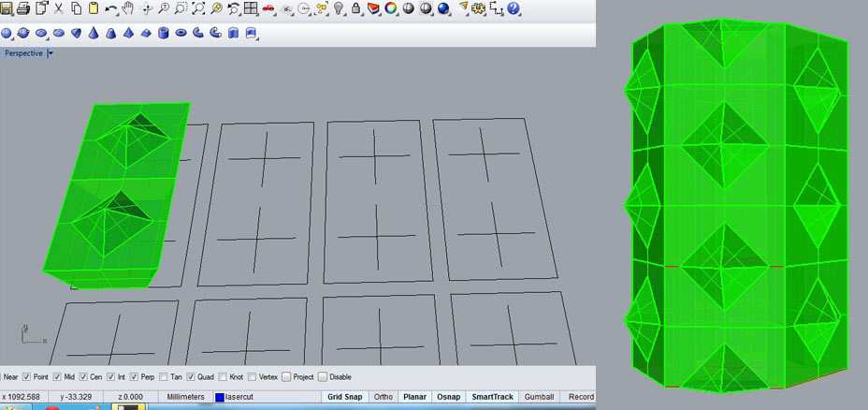Image resolution: width=868 pixels, height=410 pixels.
Task: Select the dimension tool icon
Action: click(x=496, y=8)
